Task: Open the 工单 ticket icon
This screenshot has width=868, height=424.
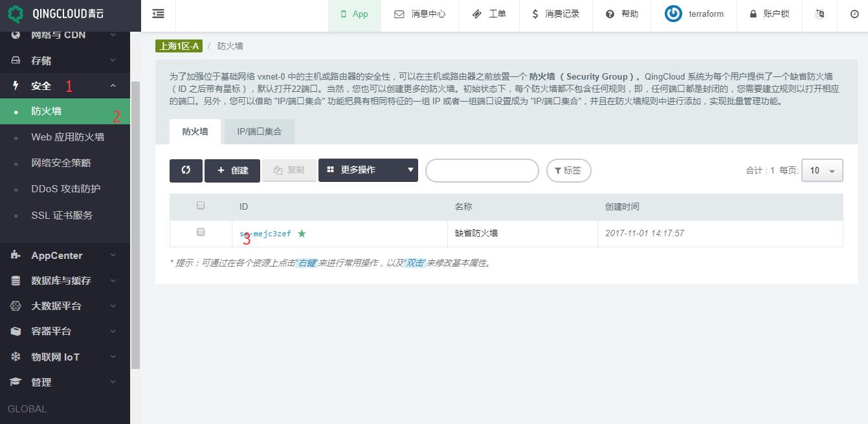Action: (477, 14)
